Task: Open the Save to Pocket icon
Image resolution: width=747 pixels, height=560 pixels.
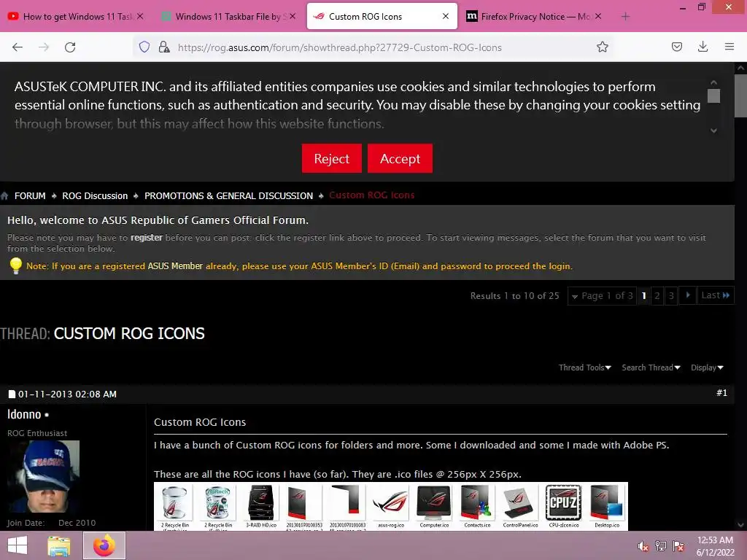Action: 676,47
